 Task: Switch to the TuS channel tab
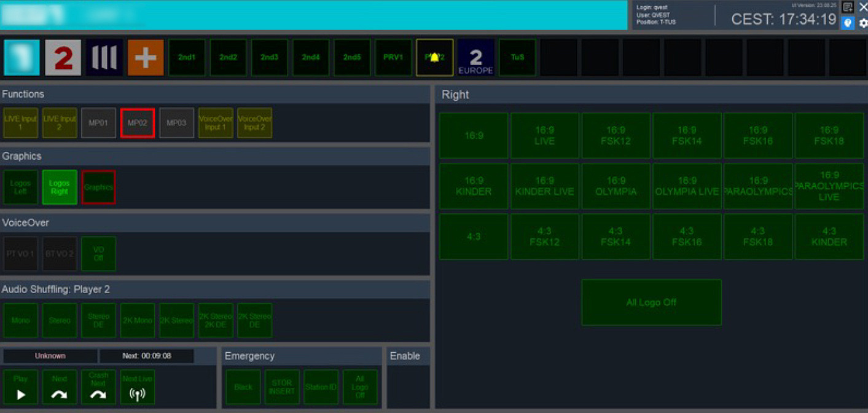pyautogui.click(x=517, y=58)
